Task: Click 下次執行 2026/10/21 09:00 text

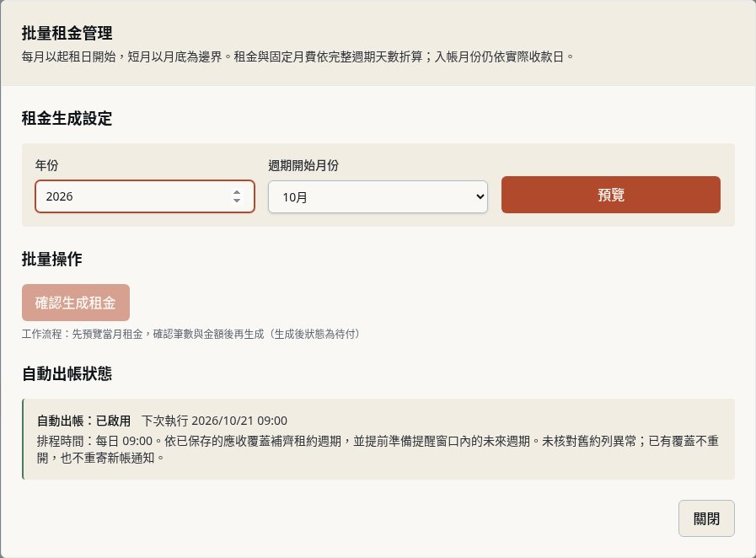Action: pos(215,421)
